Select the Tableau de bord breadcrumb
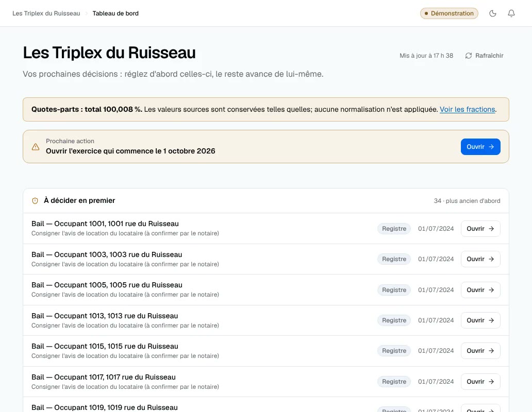The height and width of the screenshot is (412, 532). (115, 13)
